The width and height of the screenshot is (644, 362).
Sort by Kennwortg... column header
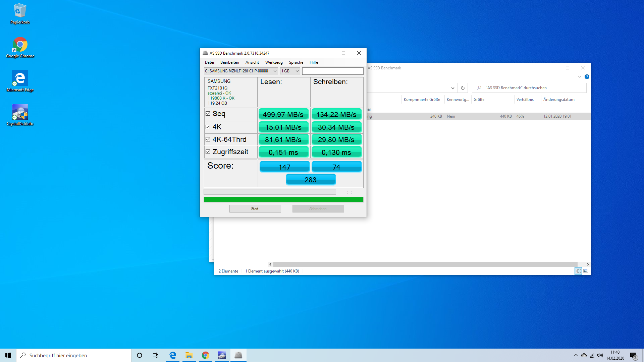click(458, 100)
